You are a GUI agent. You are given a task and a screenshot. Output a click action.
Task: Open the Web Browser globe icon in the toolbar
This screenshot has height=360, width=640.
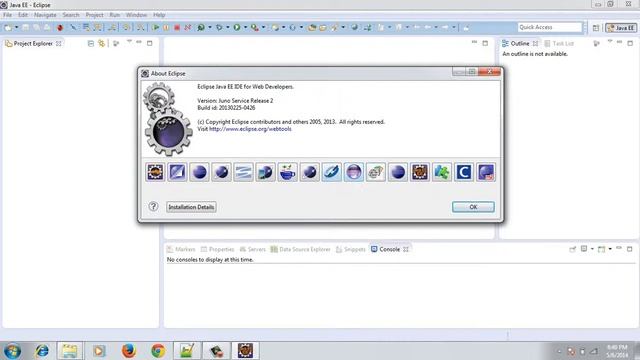[354, 27]
